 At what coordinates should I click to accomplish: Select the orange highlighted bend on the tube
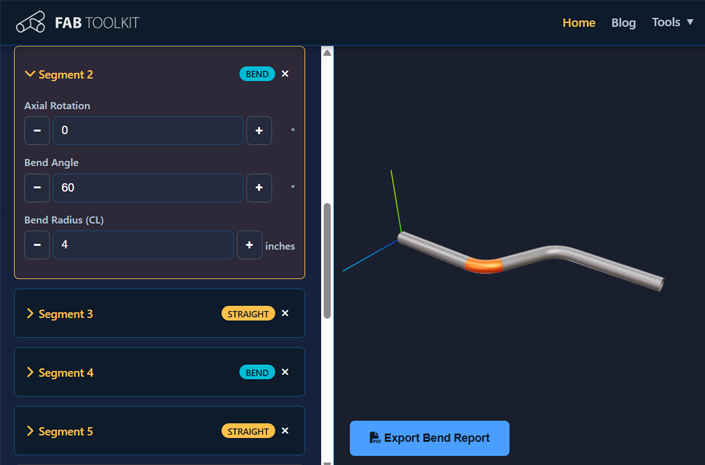[484, 265]
